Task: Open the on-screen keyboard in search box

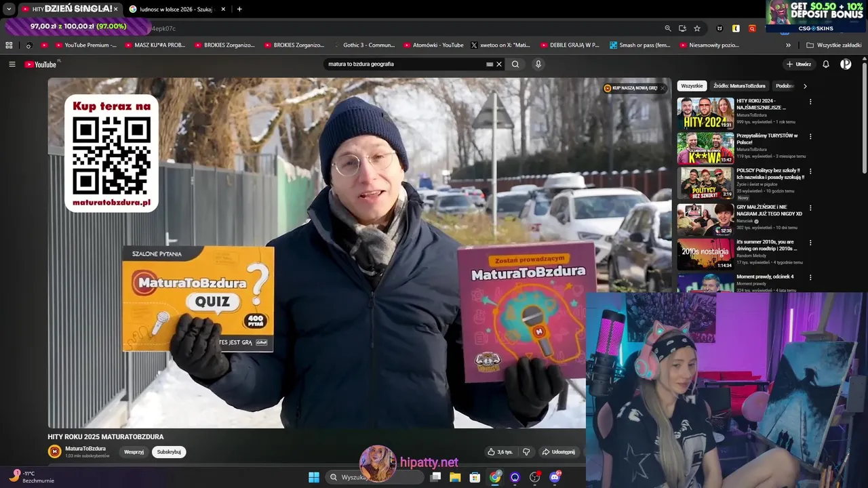Action: coord(490,64)
